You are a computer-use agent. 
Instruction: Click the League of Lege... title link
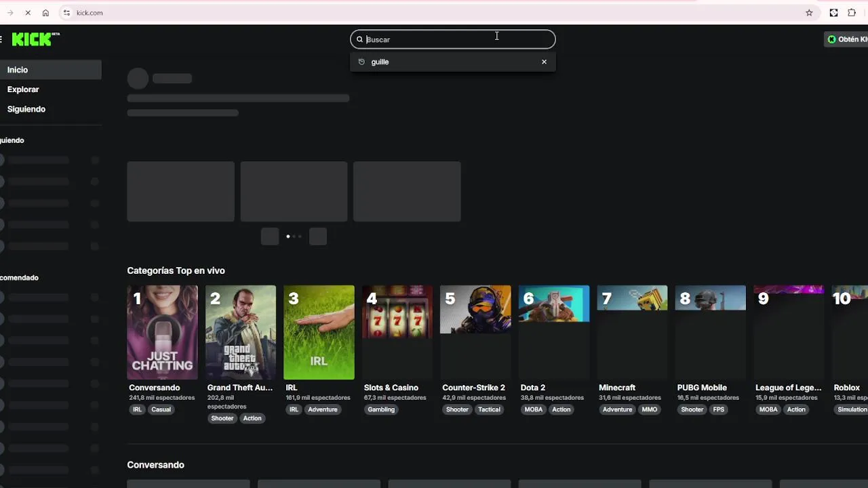pos(788,388)
